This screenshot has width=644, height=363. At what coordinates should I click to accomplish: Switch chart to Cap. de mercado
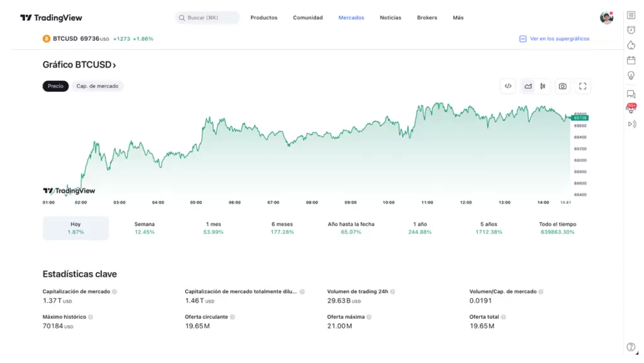97,86
